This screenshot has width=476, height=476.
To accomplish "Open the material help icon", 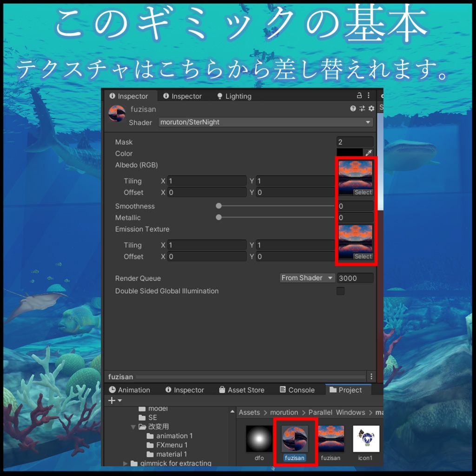I will 352,108.
